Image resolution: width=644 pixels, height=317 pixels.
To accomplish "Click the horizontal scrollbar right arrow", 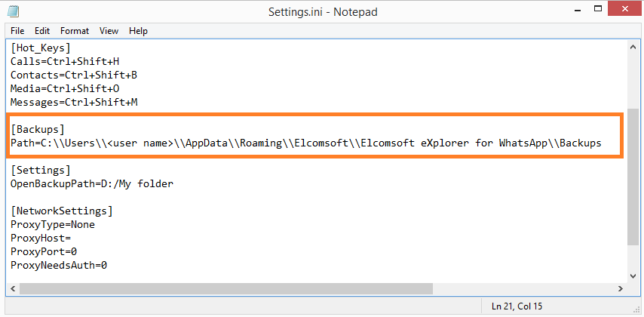I will [621, 288].
